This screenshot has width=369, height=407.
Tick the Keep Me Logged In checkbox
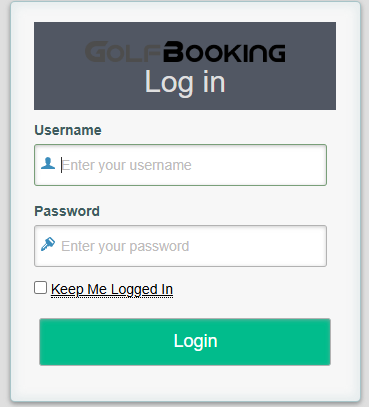point(41,287)
